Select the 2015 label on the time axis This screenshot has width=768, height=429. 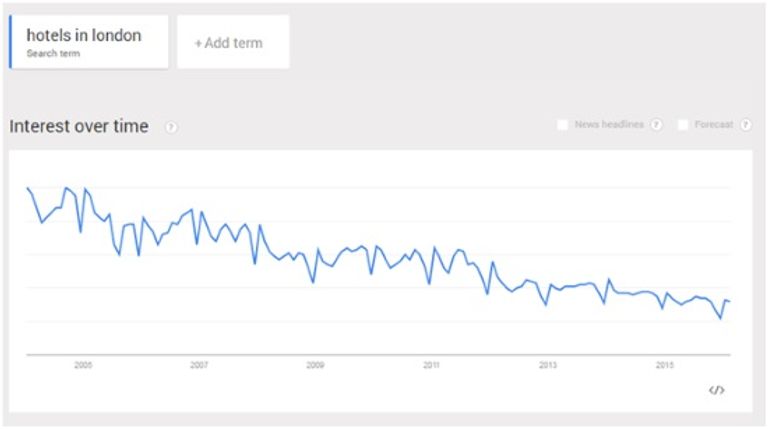664,365
